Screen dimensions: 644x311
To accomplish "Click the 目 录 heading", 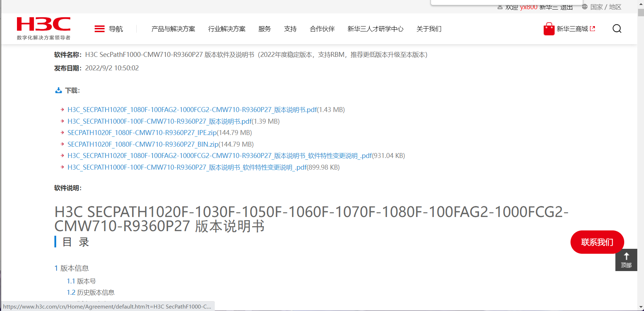I will pos(76,242).
